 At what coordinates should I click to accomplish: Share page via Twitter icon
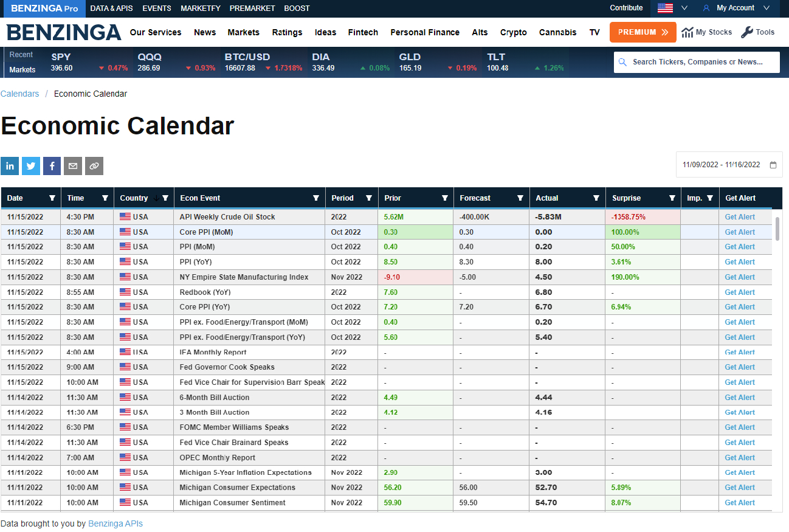[x=31, y=166]
